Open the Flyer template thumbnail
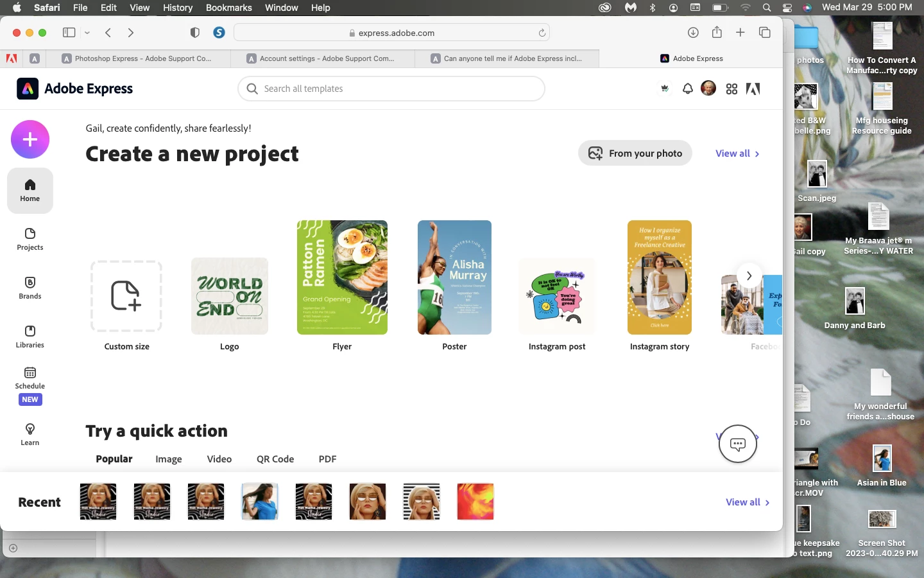The height and width of the screenshot is (578, 924). tap(342, 277)
